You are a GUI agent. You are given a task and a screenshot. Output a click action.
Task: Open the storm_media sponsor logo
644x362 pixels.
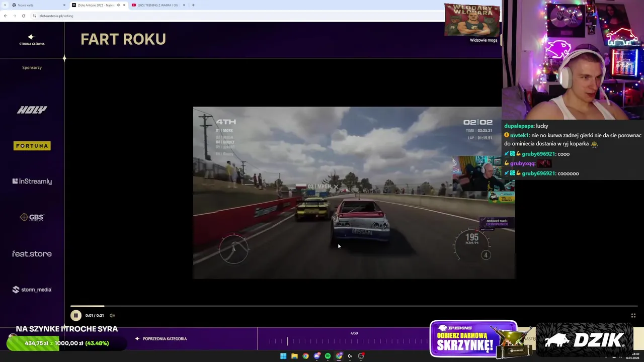pyautogui.click(x=32, y=290)
